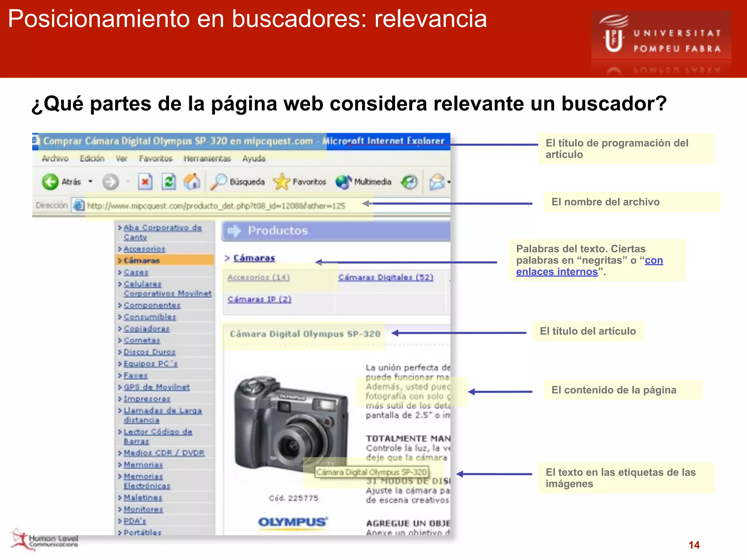Click the red X stop icon

click(x=145, y=181)
